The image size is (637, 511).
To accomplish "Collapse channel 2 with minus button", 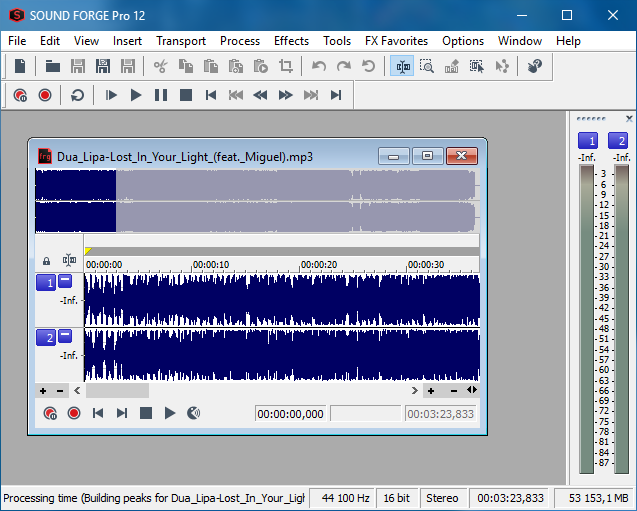I will click(65, 336).
